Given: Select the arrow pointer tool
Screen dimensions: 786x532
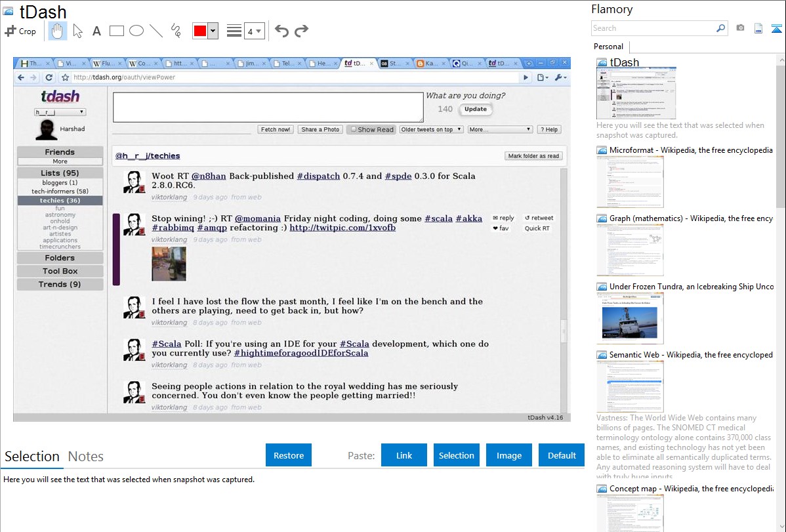Looking at the screenshot, I should 78,31.
